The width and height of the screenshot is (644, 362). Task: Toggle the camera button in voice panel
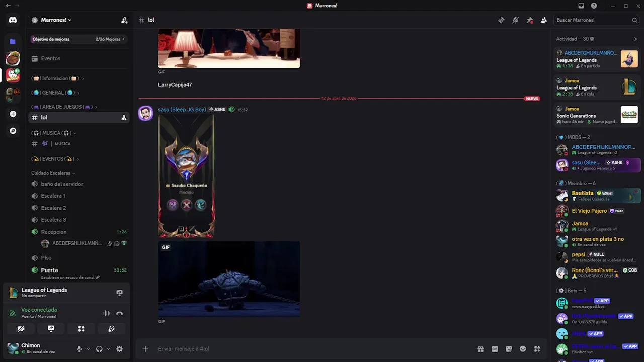(21, 329)
